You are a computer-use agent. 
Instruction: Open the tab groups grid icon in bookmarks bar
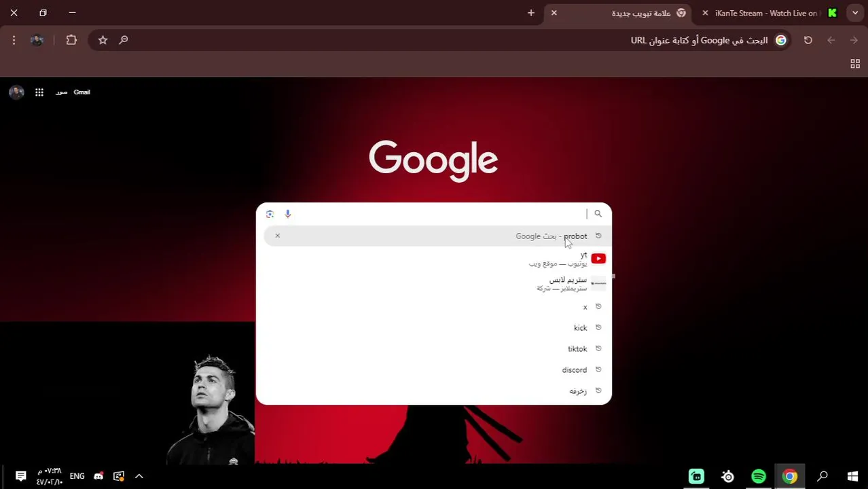[x=855, y=64]
